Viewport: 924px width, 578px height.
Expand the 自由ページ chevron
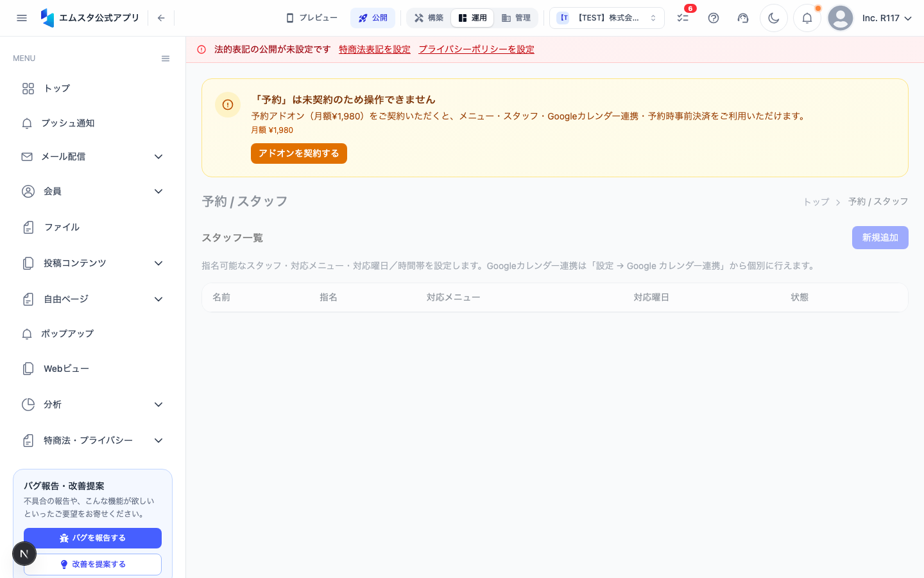158,299
